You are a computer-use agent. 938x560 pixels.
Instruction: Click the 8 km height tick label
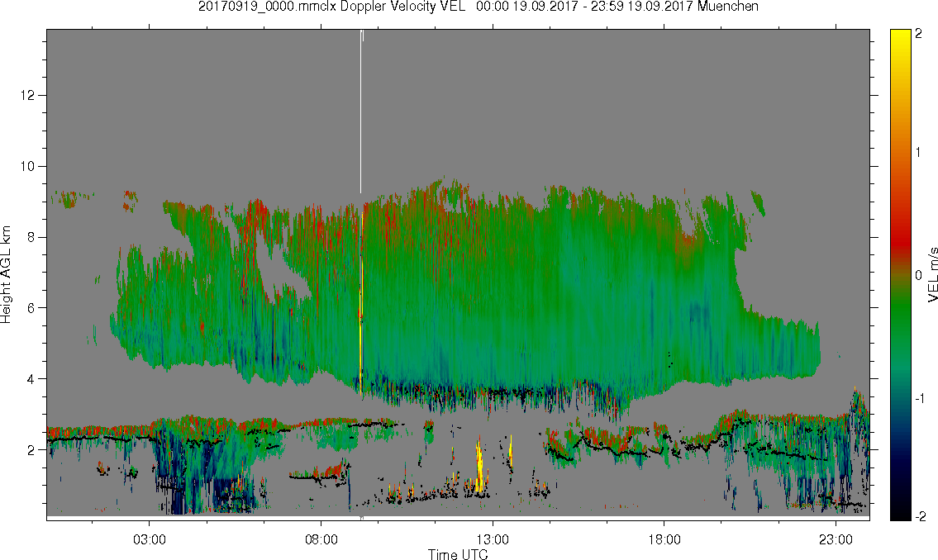click(x=31, y=237)
